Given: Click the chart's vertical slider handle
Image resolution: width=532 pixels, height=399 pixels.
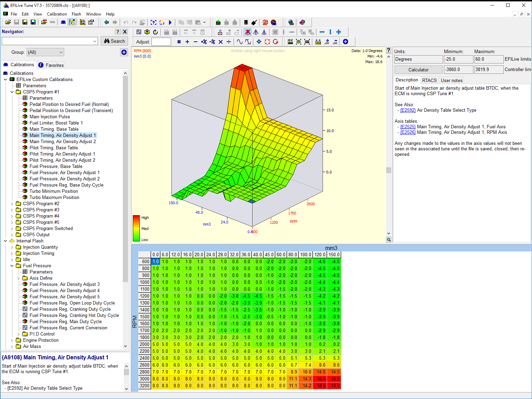Looking at the screenshot, I should pos(388,170).
